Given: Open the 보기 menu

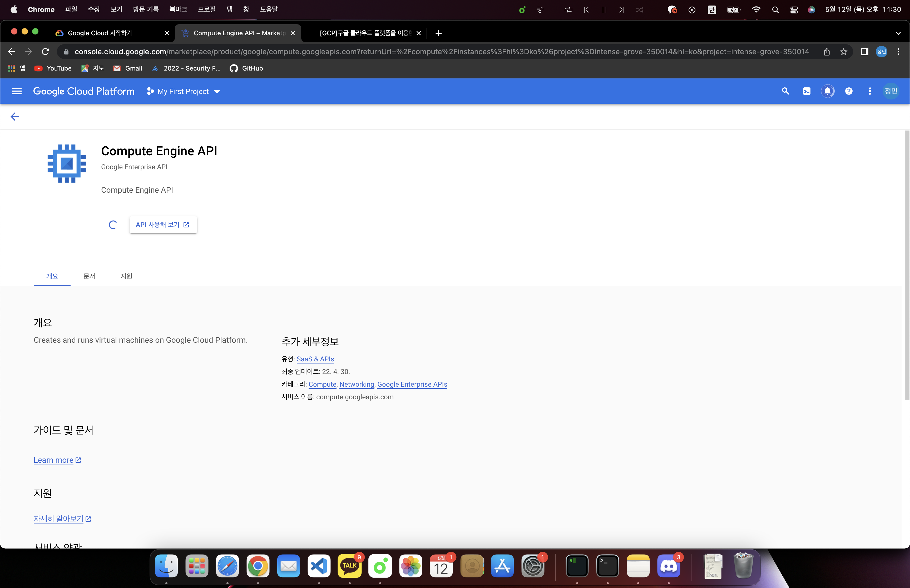Looking at the screenshot, I should click(x=116, y=9).
